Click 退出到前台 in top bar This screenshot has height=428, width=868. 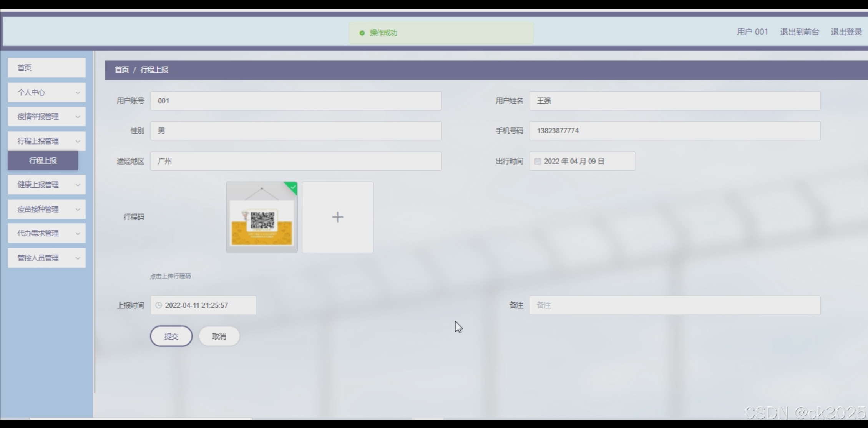coord(799,32)
